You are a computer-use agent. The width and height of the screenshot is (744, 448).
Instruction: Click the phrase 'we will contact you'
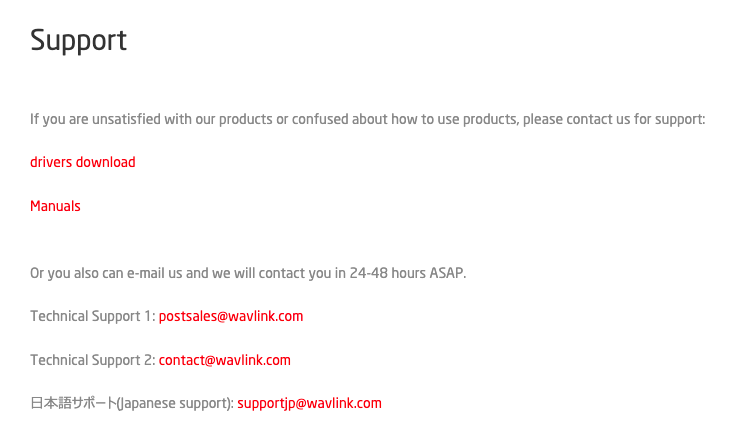tap(269, 273)
